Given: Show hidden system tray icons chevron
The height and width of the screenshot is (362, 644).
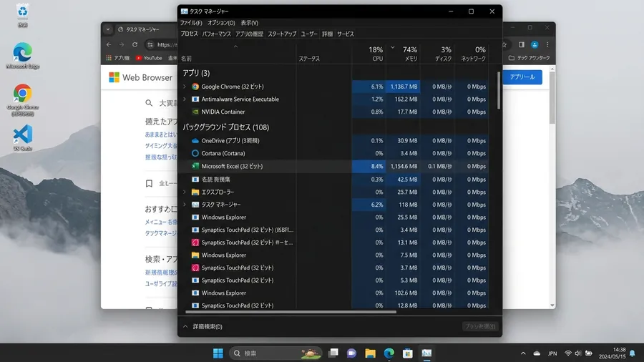Looking at the screenshot, I should pyautogui.click(x=523, y=353).
